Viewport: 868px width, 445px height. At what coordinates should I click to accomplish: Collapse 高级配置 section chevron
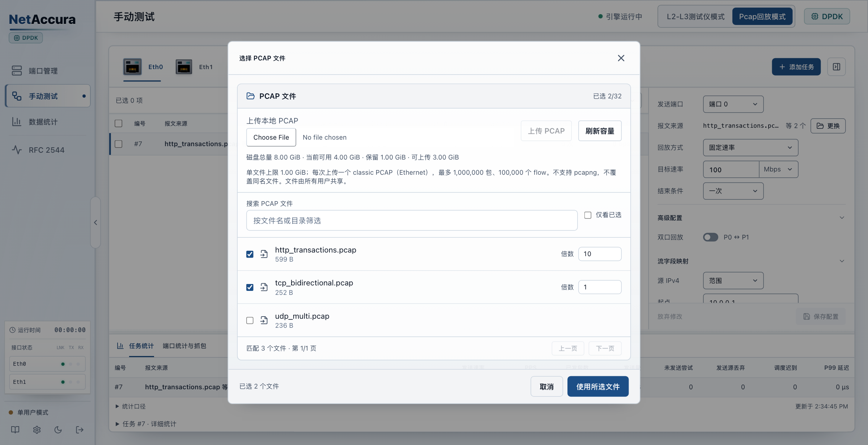(842, 218)
